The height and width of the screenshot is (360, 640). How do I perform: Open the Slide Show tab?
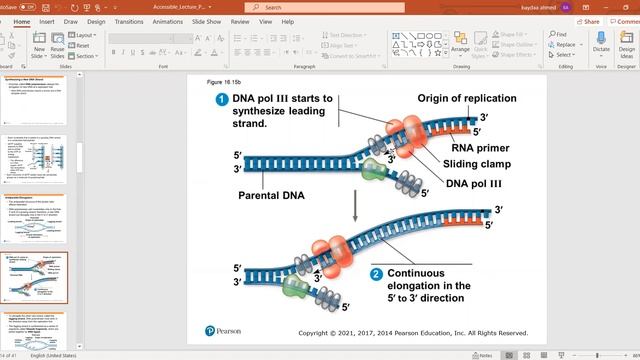point(207,22)
